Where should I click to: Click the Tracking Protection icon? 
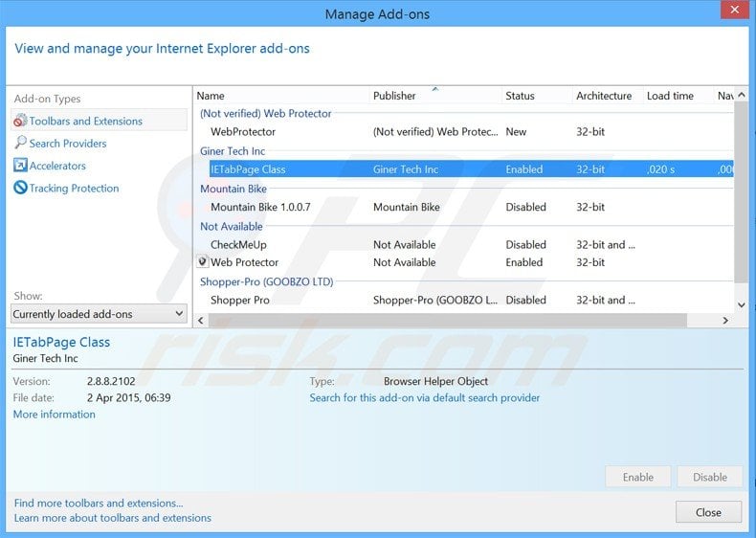click(x=20, y=188)
